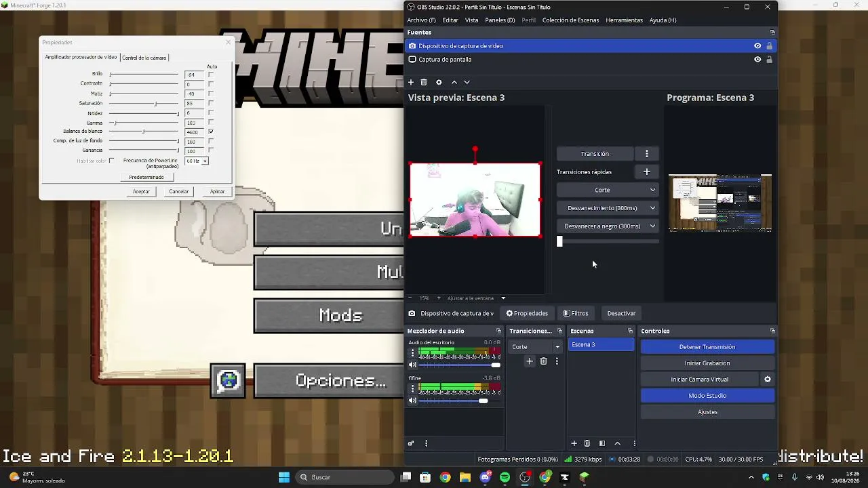Image resolution: width=868 pixels, height=488 pixels.
Task: Configure virtual camera gear icon
Action: pyautogui.click(x=768, y=380)
